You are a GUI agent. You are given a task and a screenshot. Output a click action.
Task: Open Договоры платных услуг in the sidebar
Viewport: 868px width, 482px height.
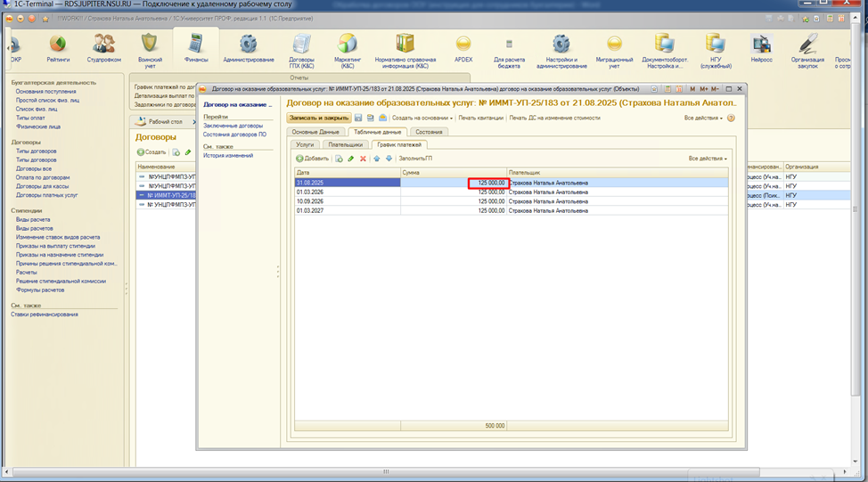tap(47, 194)
